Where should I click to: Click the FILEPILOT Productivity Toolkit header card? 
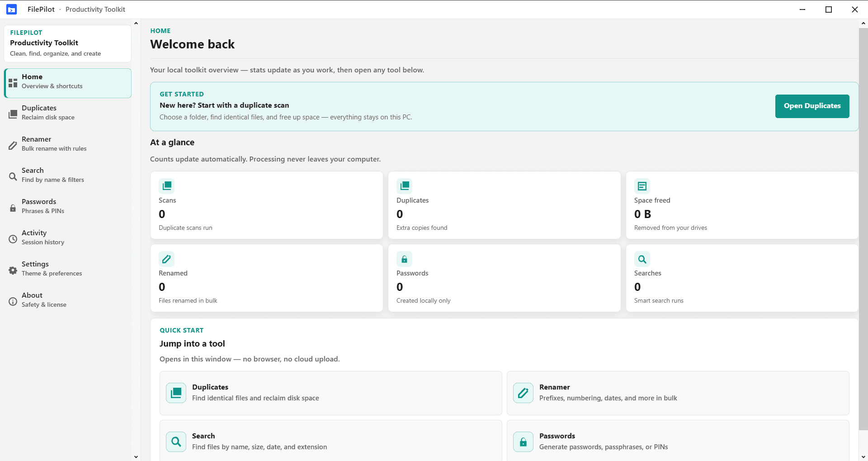tap(68, 43)
